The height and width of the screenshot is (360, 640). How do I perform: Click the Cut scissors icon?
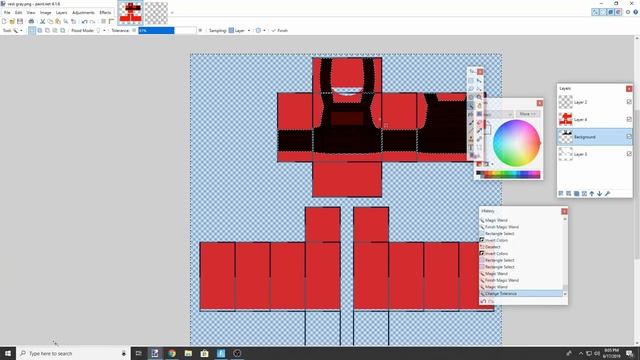42,21
